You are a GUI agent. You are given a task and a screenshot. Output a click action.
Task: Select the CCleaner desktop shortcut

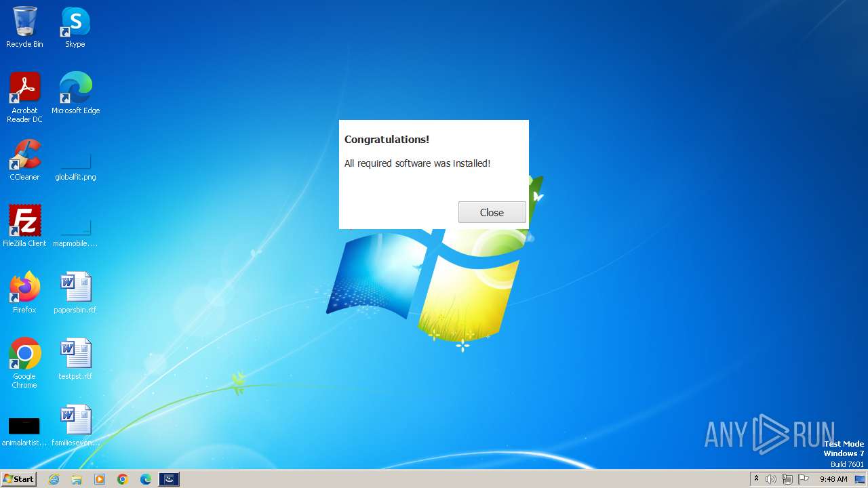tap(24, 160)
